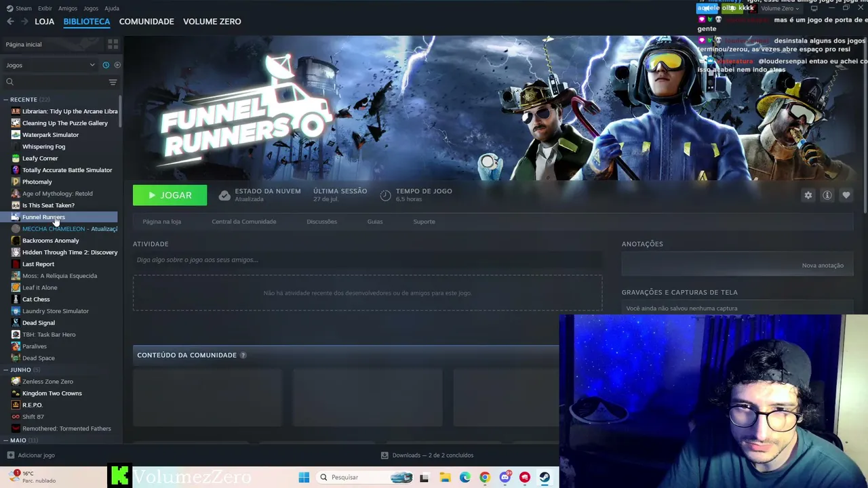Open the Downloads status bar
This screenshot has height=488, width=868.
point(427,455)
